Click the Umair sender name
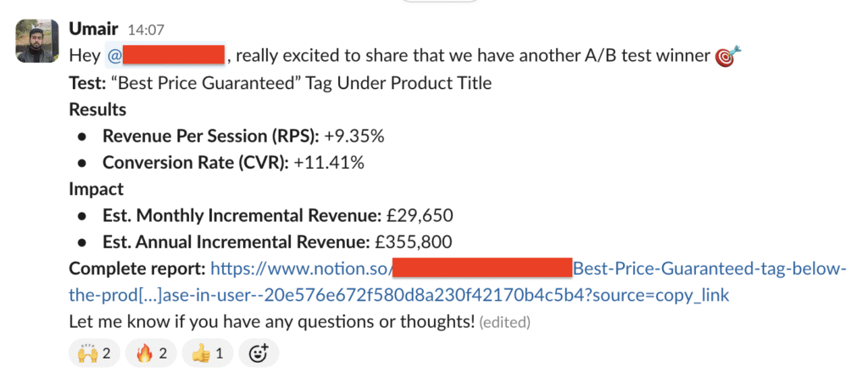 (x=93, y=28)
